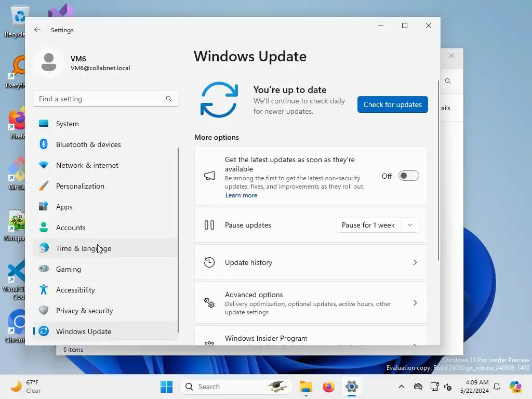The image size is (532, 399).
Task: Toggle Get the latest updates switch
Action: 408,176
